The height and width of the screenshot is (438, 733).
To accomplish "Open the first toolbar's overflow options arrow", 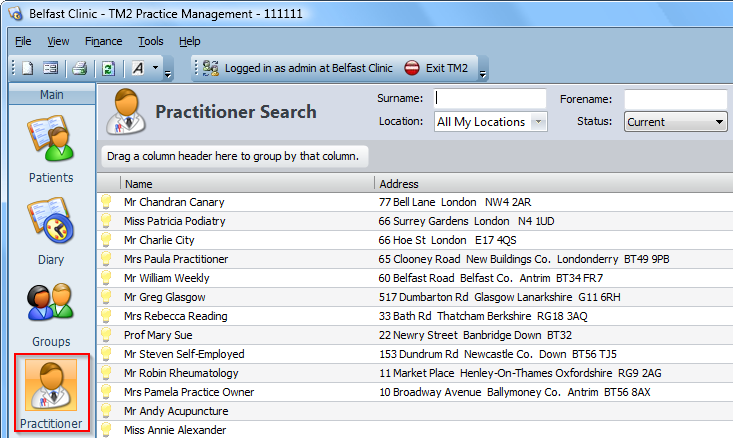I will [x=168, y=74].
